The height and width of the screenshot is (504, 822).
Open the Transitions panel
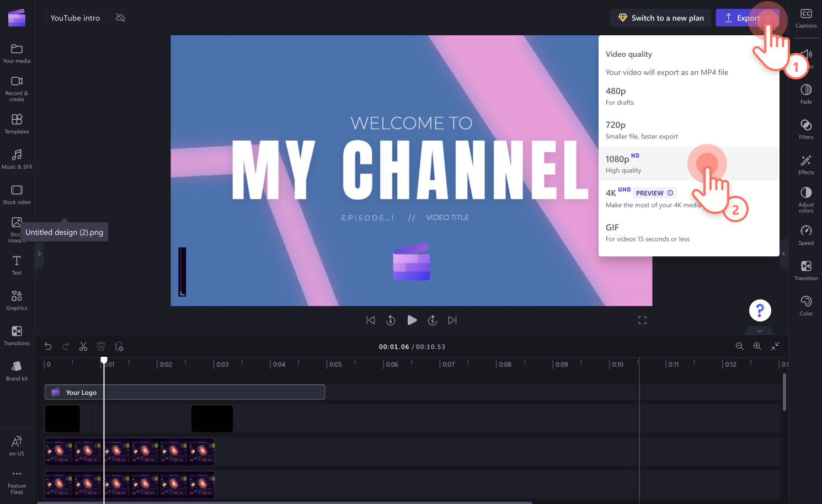[x=17, y=335]
